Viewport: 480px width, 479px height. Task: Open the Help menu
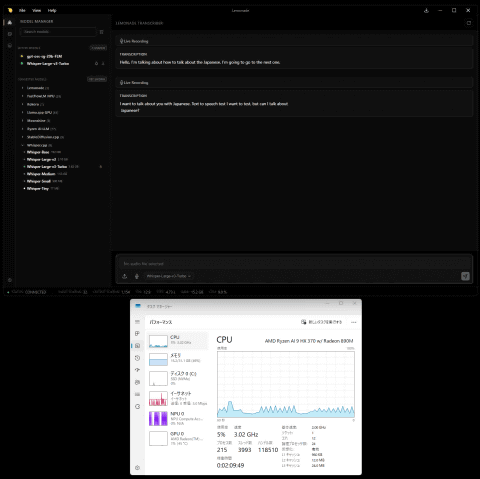(52, 10)
